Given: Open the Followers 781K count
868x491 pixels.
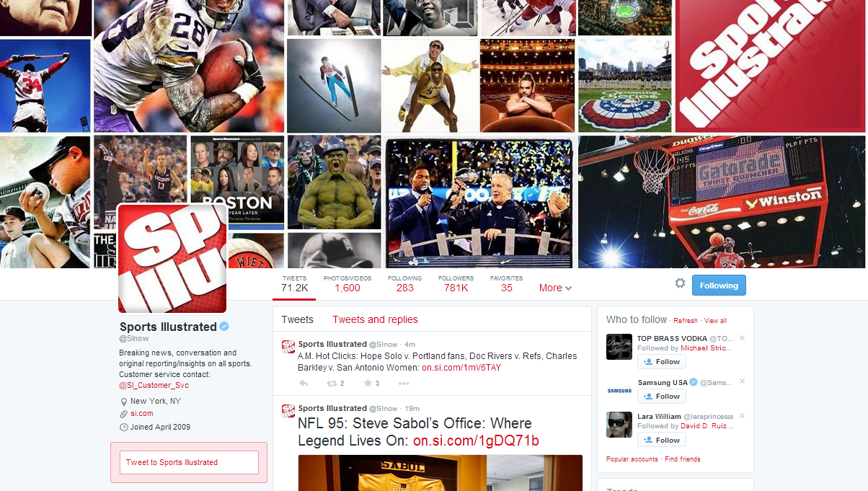Looking at the screenshot, I should click(x=456, y=284).
